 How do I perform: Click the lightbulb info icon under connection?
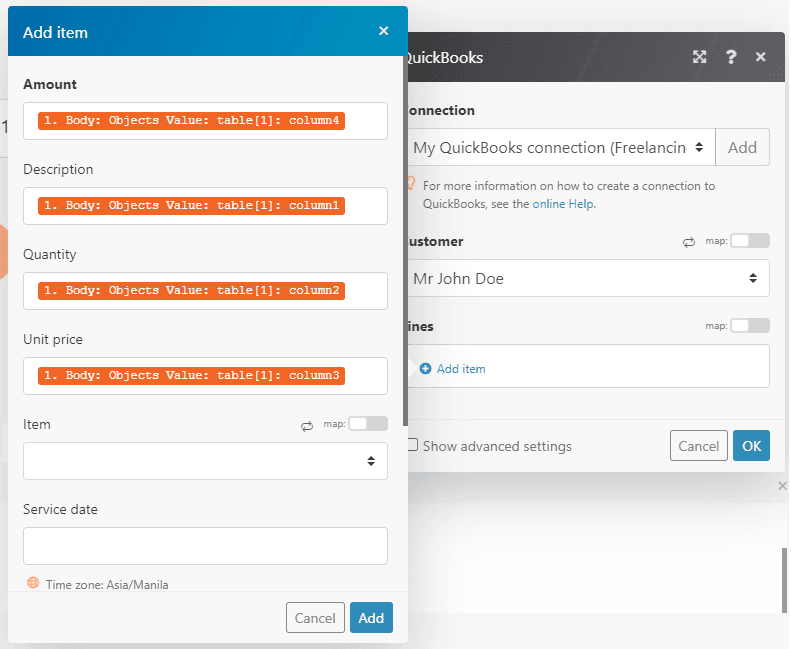tap(410, 184)
